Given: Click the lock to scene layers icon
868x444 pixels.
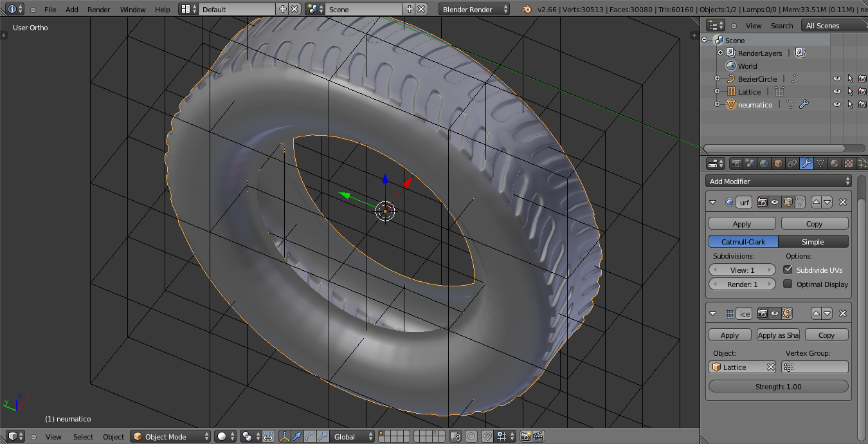Looking at the screenshot, I should pos(455,436).
